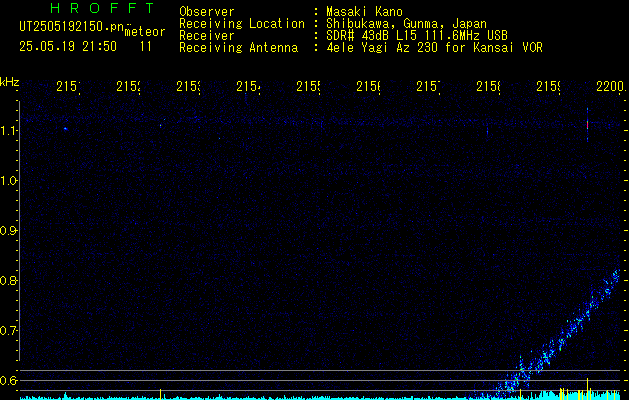Click the 'Receiving Antenna' label
This screenshot has width=629, height=400.
point(239,48)
